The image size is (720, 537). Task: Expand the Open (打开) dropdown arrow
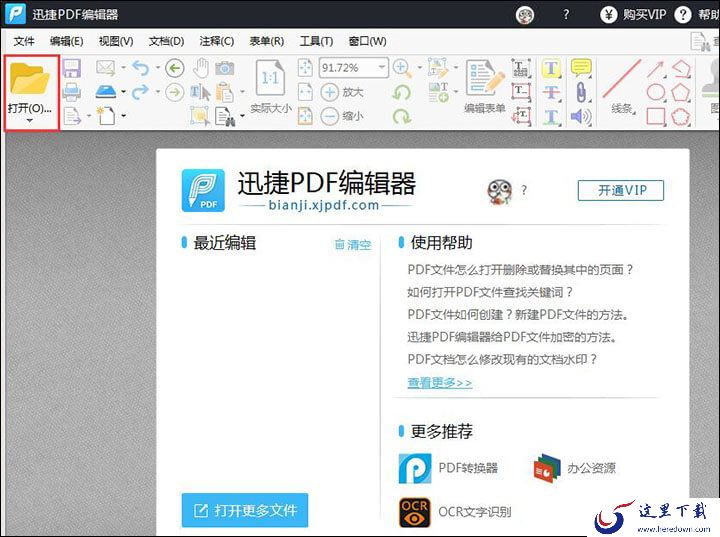30,120
